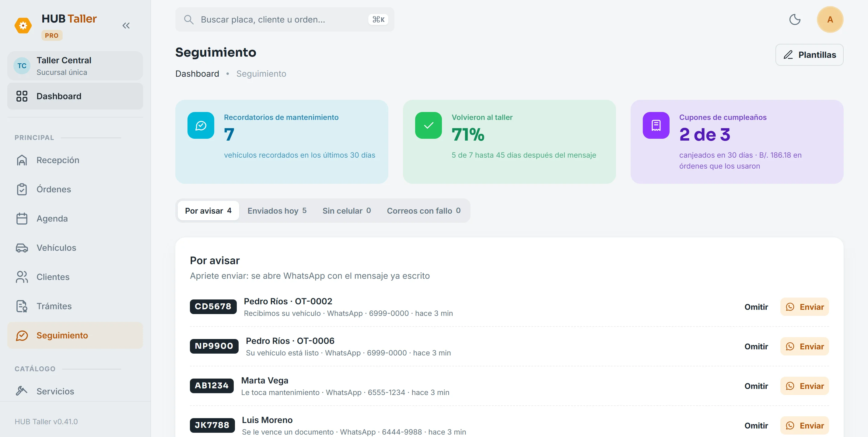Switch to the Correos con fallo tab
Viewport: 868px width, 437px height.
coord(424,211)
